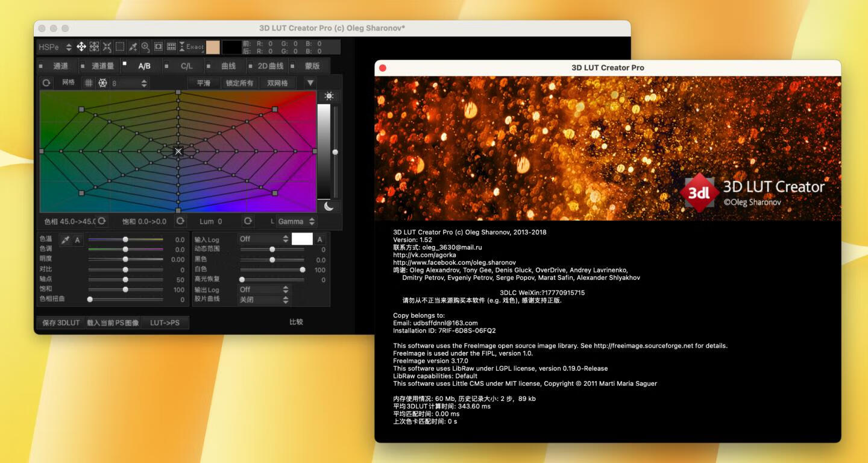The height and width of the screenshot is (463, 868).
Task: Select the move grid points tool
Action: coord(81,47)
